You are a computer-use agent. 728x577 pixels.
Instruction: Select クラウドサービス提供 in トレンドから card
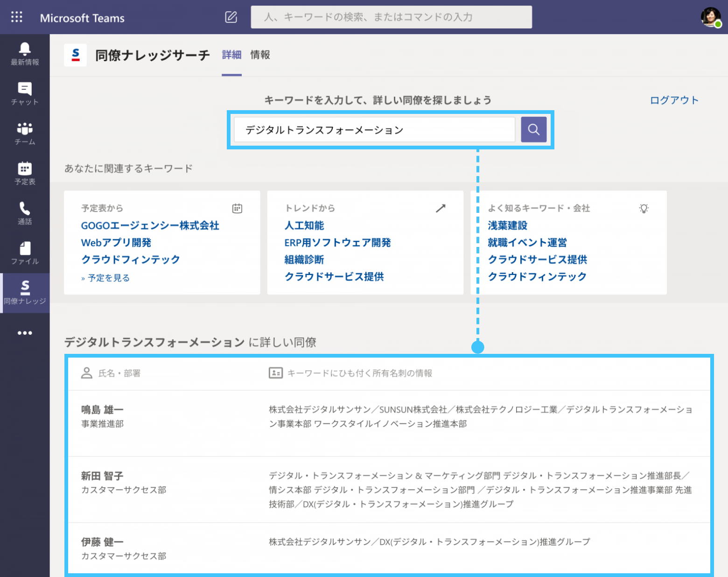click(334, 277)
